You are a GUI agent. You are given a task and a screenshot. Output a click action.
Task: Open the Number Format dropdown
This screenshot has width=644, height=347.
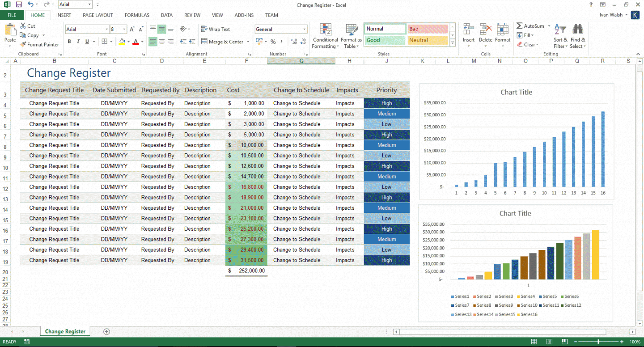pyautogui.click(x=305, y=29)
